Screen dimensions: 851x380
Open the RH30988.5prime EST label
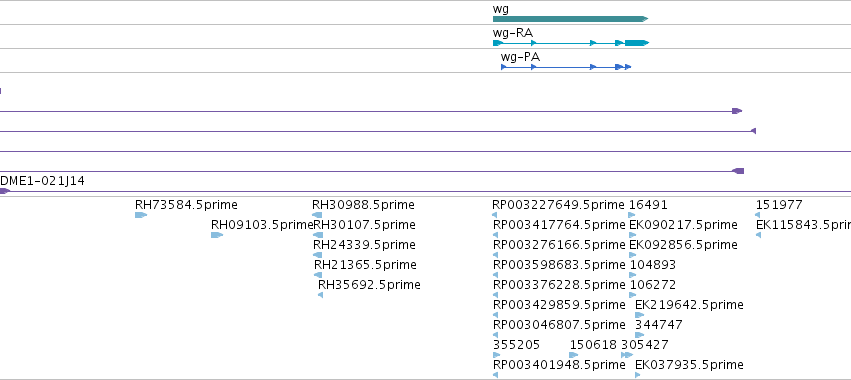point(363,205)
